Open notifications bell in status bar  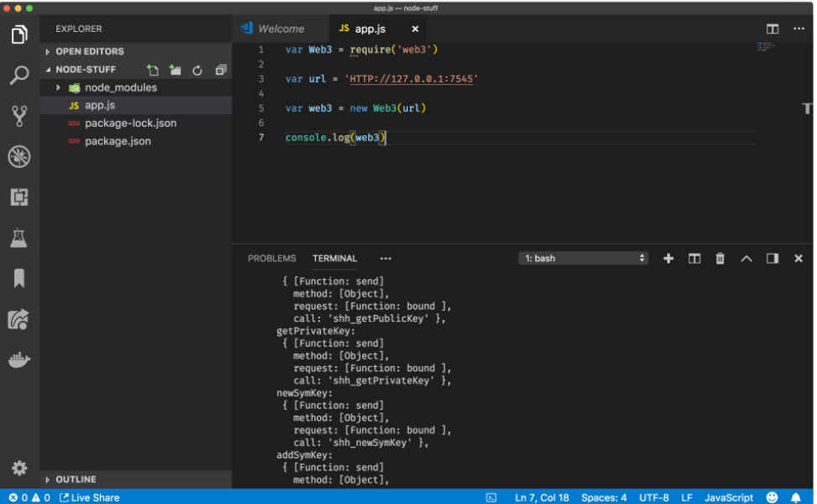(796, 497)
